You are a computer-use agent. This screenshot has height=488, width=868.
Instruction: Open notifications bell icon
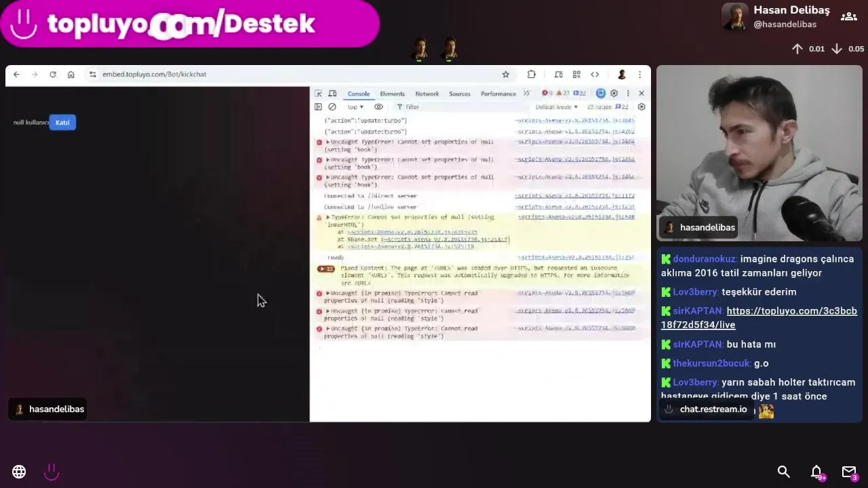coord(817,472)
